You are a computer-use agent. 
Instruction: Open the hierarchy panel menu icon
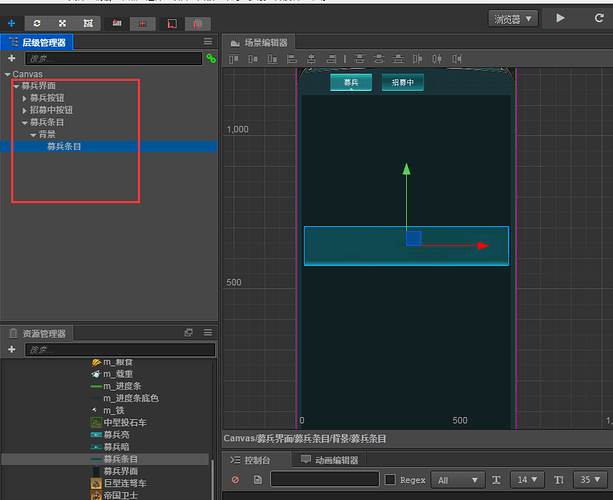pos(208,42)
